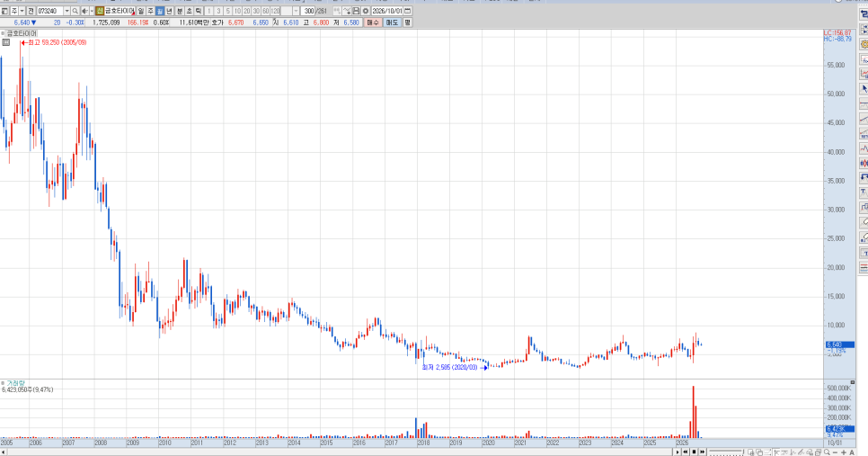Click the plus zoom-in icon in bottom bar
The height and width of the screenshot is (456, 868).
pos(844,452)
